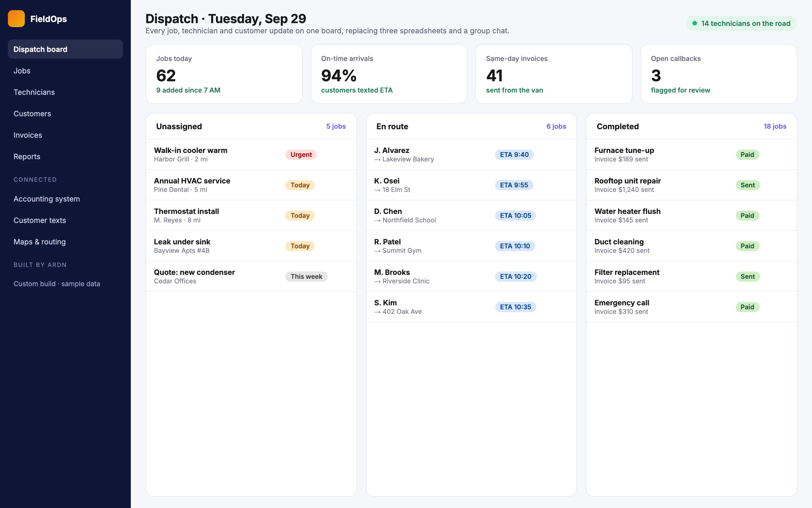Open the Customers section
Screen dimensions: 812x508
65,114
